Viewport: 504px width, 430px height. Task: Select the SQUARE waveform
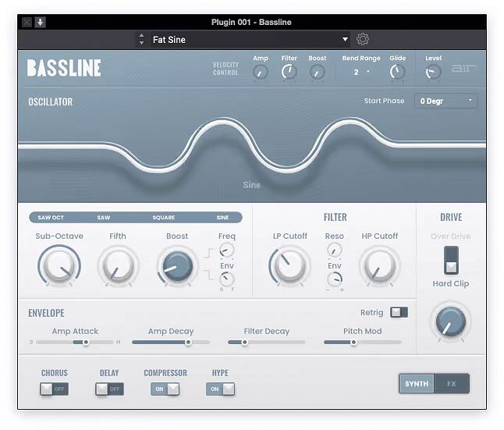164,218
